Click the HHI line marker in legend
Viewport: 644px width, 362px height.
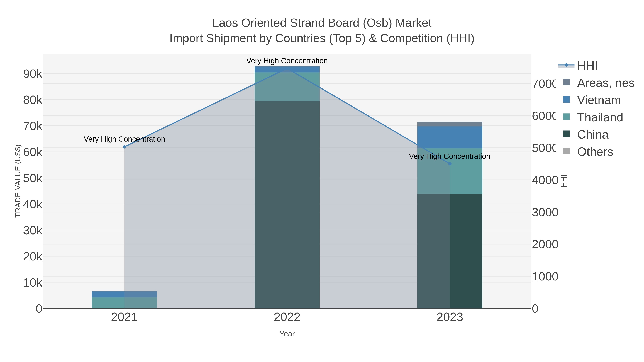[x=566, y=65]
